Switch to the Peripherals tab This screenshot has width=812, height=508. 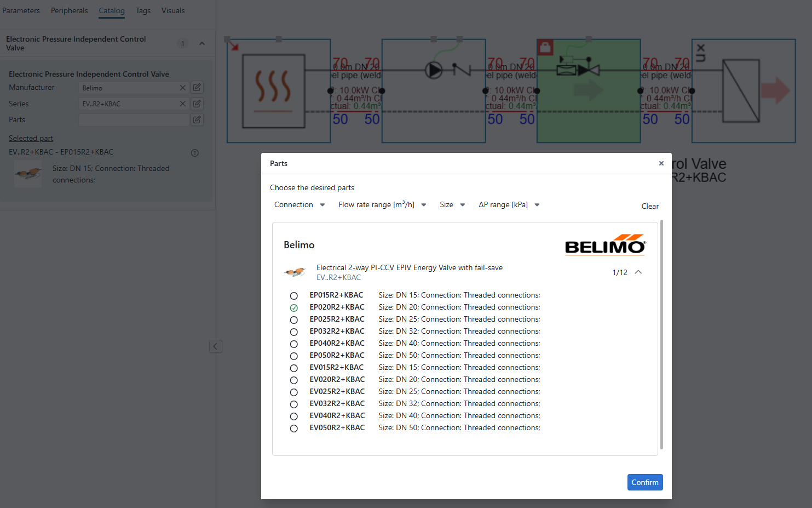(x=69, y=10)
